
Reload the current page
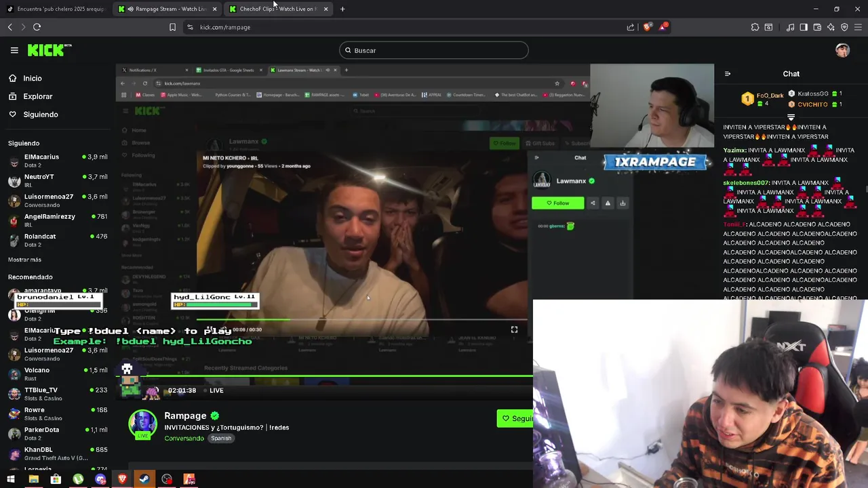coord(37,27)
